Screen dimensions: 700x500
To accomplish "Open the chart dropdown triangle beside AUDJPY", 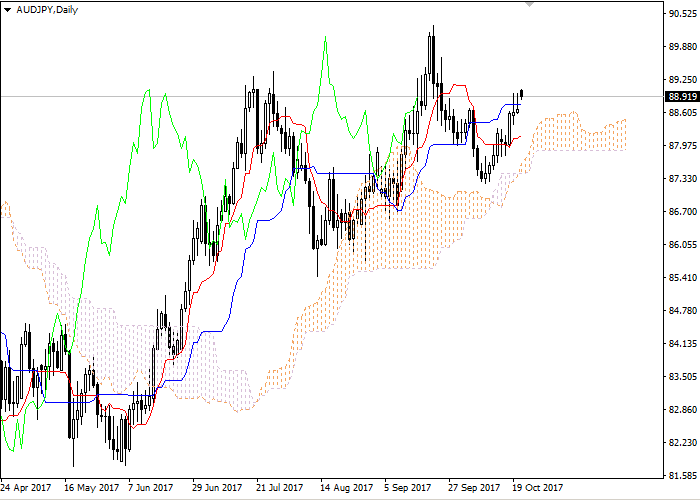I will (x=7, y=10).
